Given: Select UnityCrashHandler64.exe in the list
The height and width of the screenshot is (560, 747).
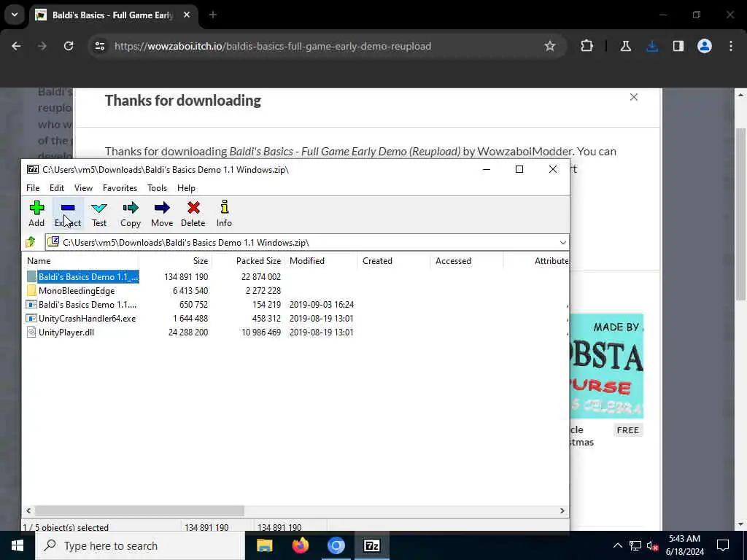Looking at the screenshot, I should 82,318.
